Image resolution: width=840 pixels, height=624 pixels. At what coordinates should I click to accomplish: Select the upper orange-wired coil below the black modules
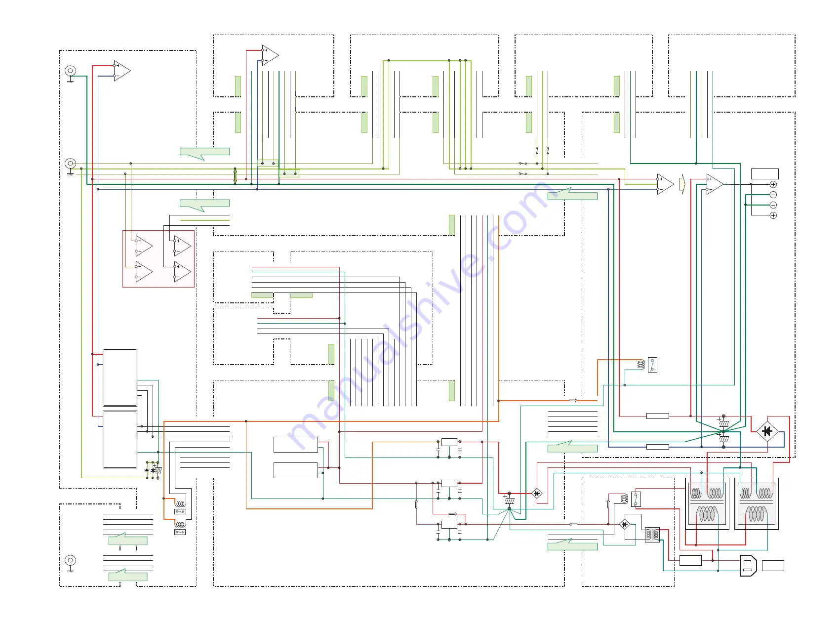180,504
